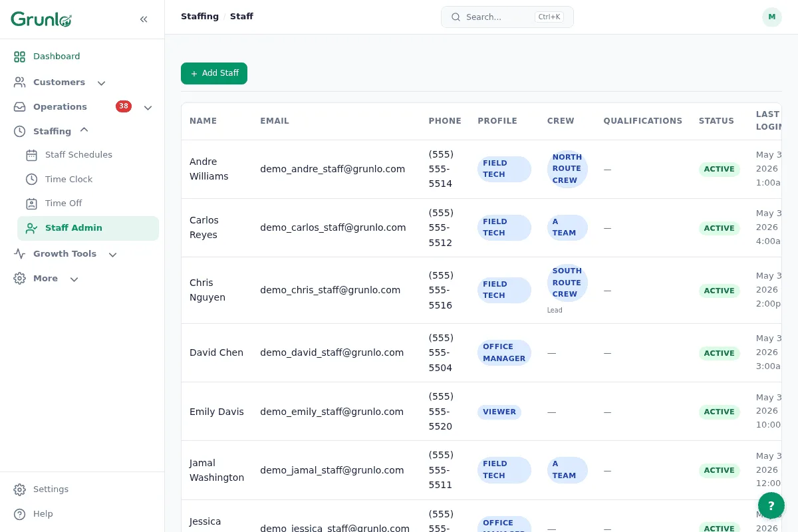798x532 pixels.
Task: Go to Staffing breadcrumb
Action: tap(199, 17)
